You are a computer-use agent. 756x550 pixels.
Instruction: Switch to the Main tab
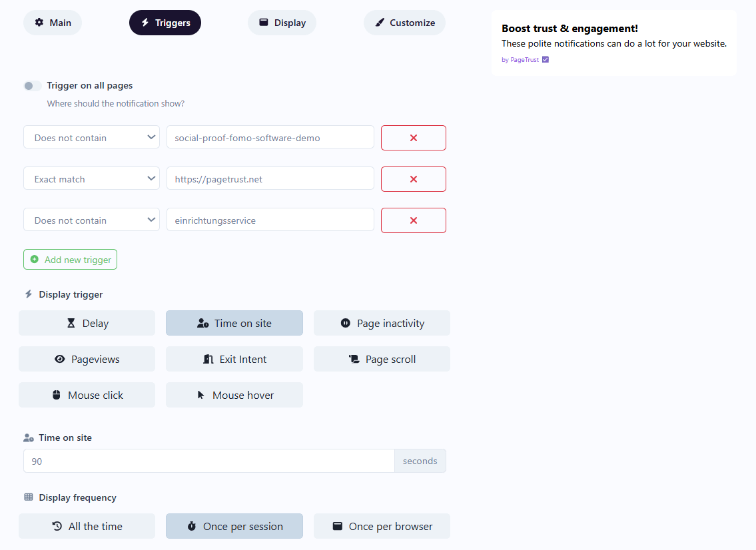tap(53, 23)
